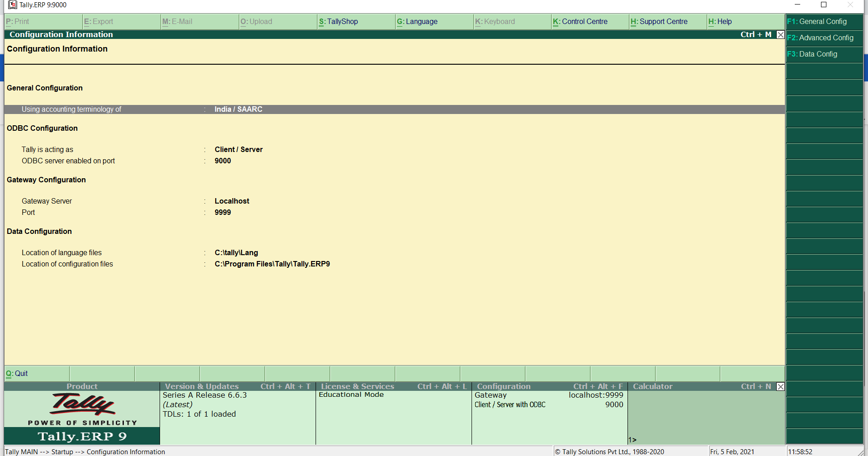Minimize the Tally.ERP window
Screen dimensions: 868x456
tap(797, 5)
